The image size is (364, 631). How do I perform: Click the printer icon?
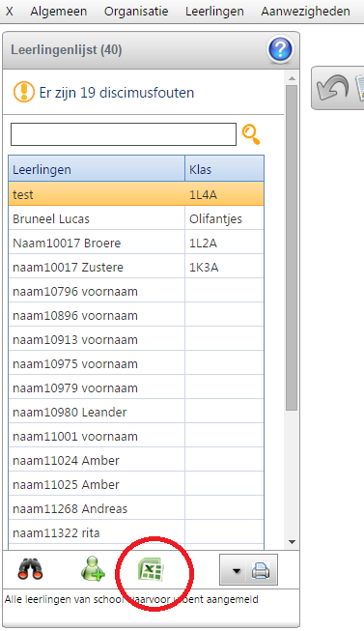point(261,571)
